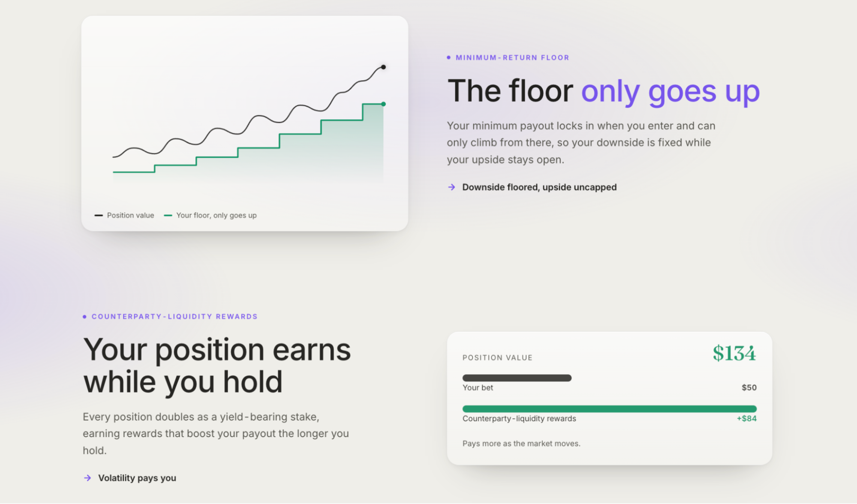This screenshot has height=504, width=857.
Task: Click the purple arrow beside Downside floored
Action: click(451, 187)
